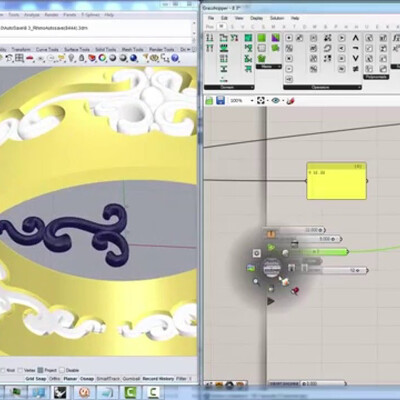Open the Grasshopper Display menu

256,18
